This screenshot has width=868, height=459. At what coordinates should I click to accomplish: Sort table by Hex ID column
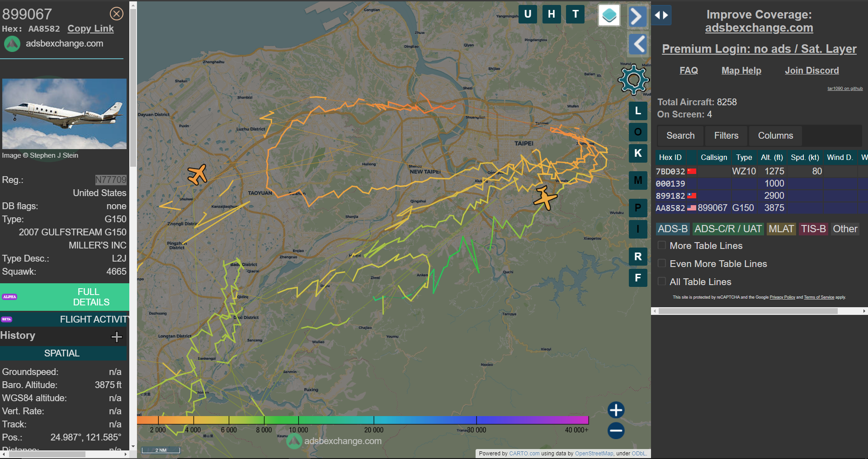tap(670, 157)
